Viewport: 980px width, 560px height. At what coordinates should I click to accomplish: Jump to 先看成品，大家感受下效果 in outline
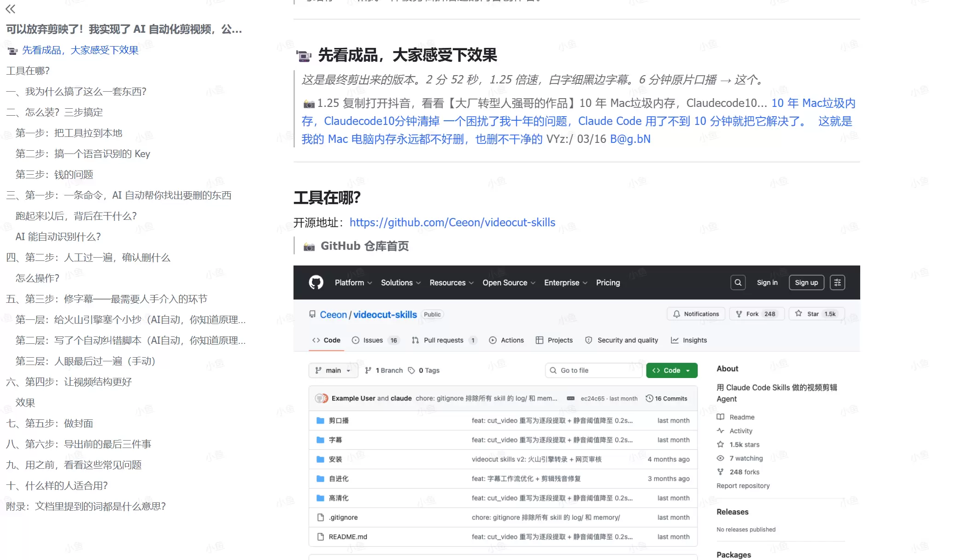[x=80, y=50]
